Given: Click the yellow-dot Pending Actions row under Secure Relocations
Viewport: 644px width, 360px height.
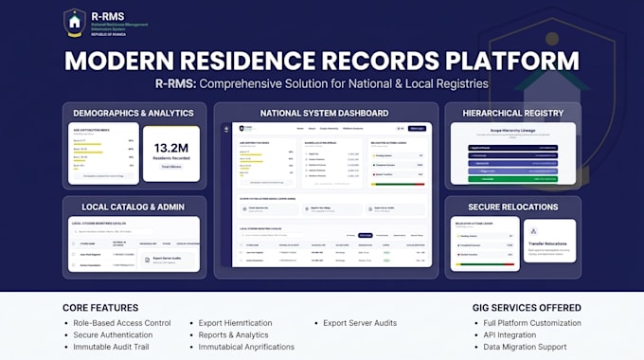Looking at the screenshot, I should click(x=485, y=236).
